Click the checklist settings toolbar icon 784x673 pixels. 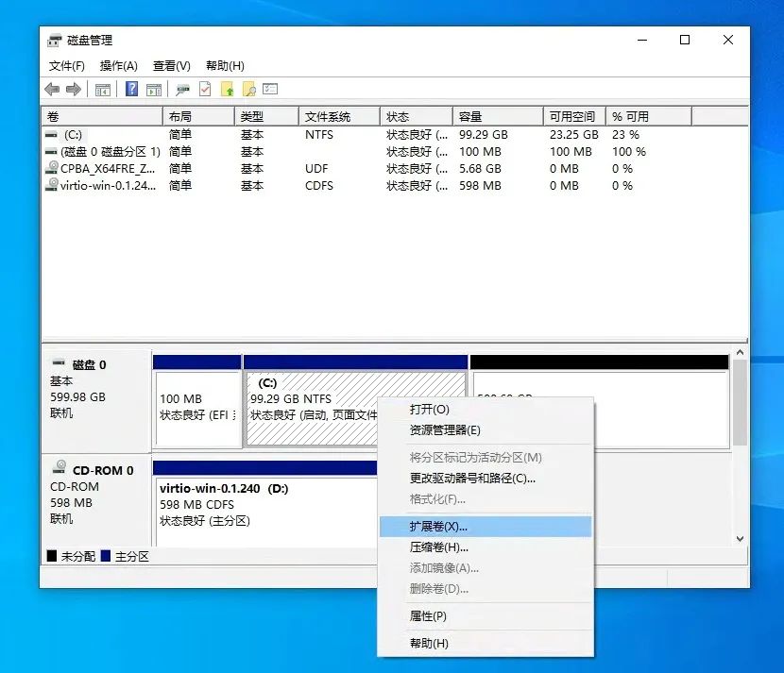(x=270, y=89)
